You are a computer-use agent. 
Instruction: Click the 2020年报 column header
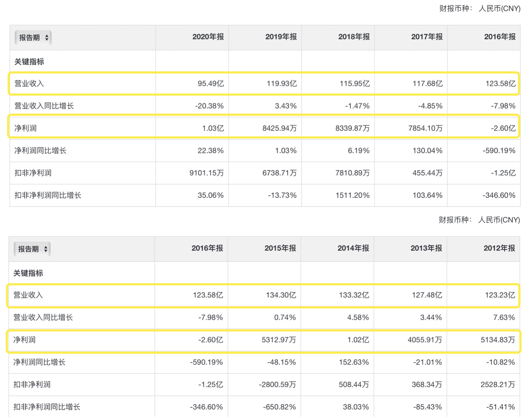(x=208, y=37)
